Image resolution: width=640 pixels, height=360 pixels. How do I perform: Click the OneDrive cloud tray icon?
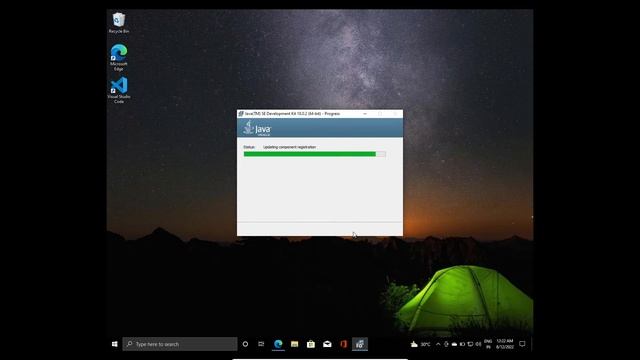click(454, 344)
